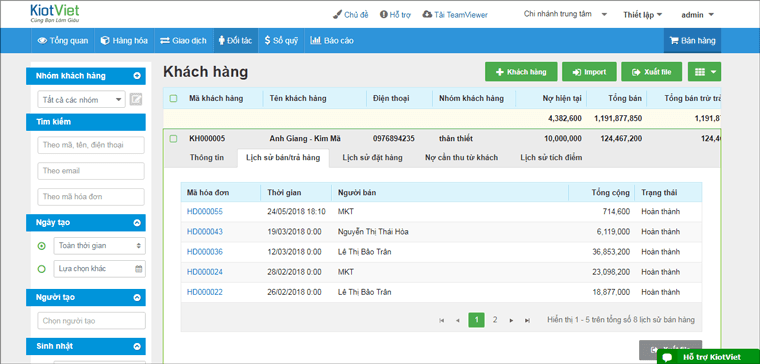Open Hỗ trợ support link

[395, 15]
